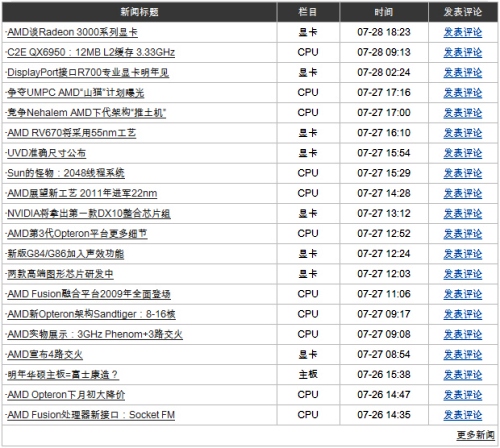Click time cell '07-28 02:24'

[384, 73]
